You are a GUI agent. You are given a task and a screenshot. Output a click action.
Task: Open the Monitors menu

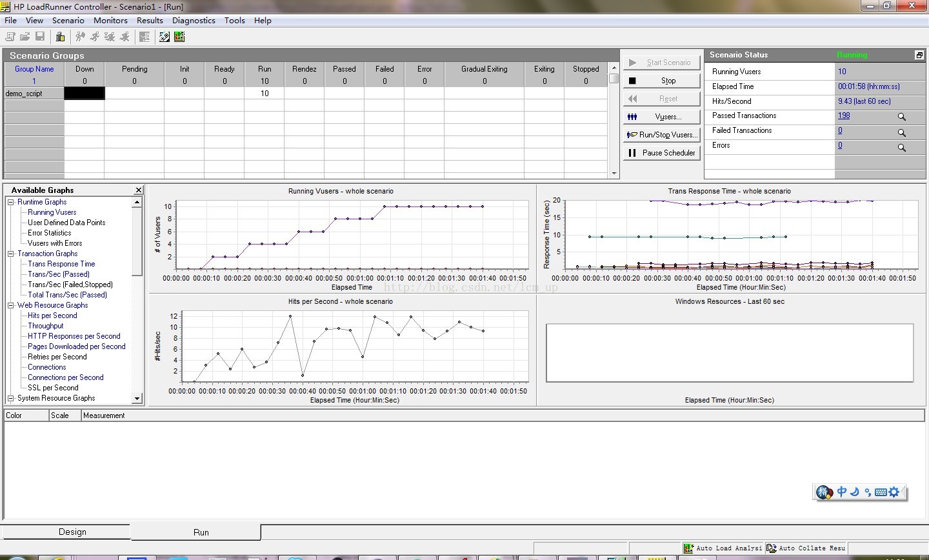point(110,21)
